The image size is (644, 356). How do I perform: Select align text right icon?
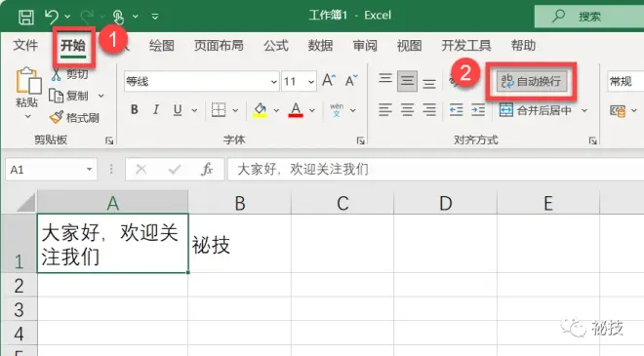click(429, 109)
